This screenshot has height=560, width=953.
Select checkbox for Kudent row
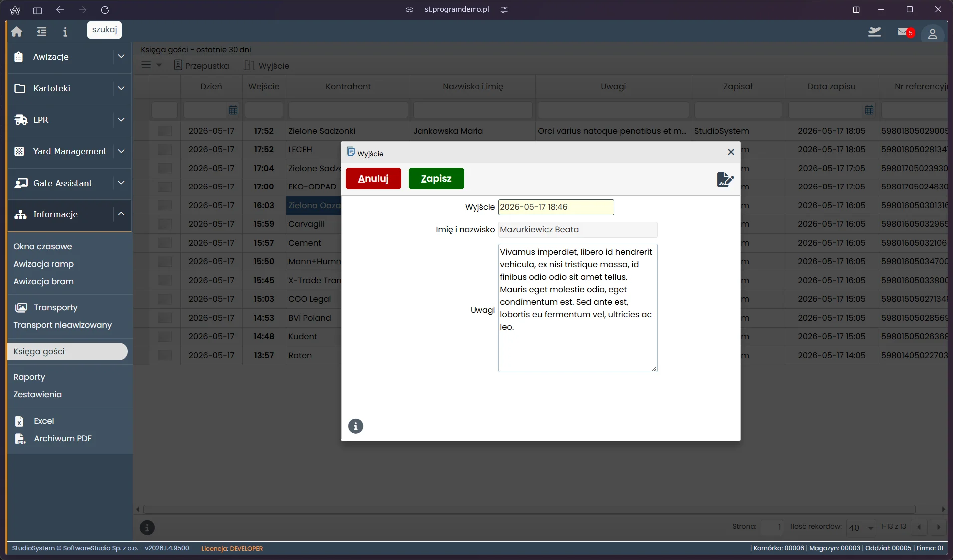164,336
